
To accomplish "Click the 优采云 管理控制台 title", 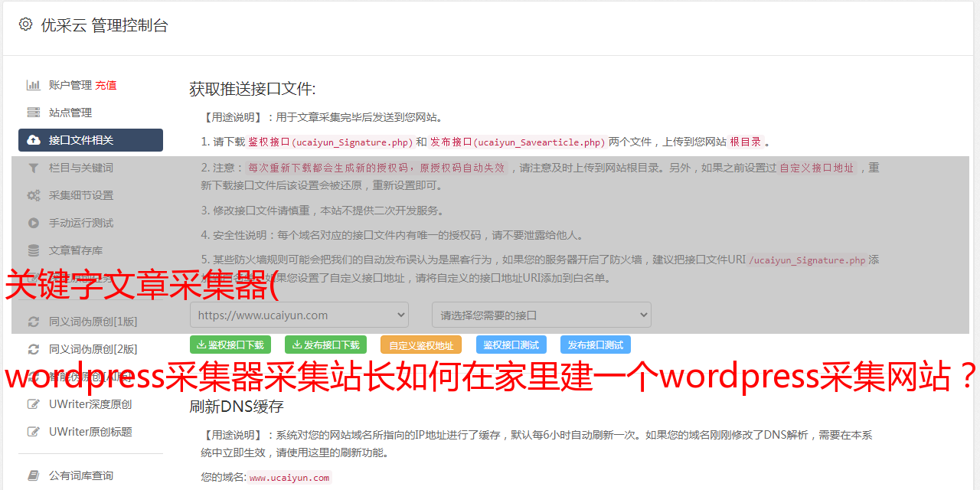I will pyautogui.click(x=104, y=25).
